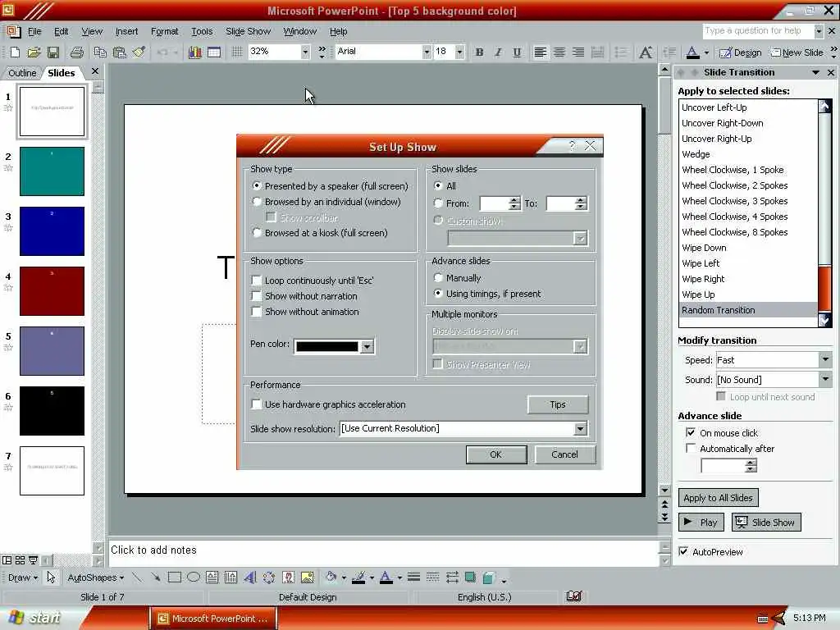The height and width of the screenshot is (630, 840).
Task: Open the transition Speed dropdown
Action: [x=825, y=359]
